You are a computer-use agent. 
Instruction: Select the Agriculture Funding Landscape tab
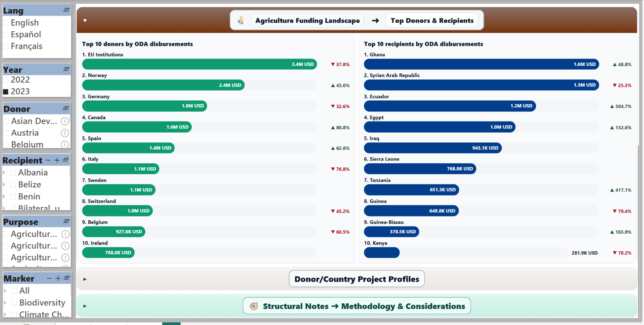click(x=307, y=20)
